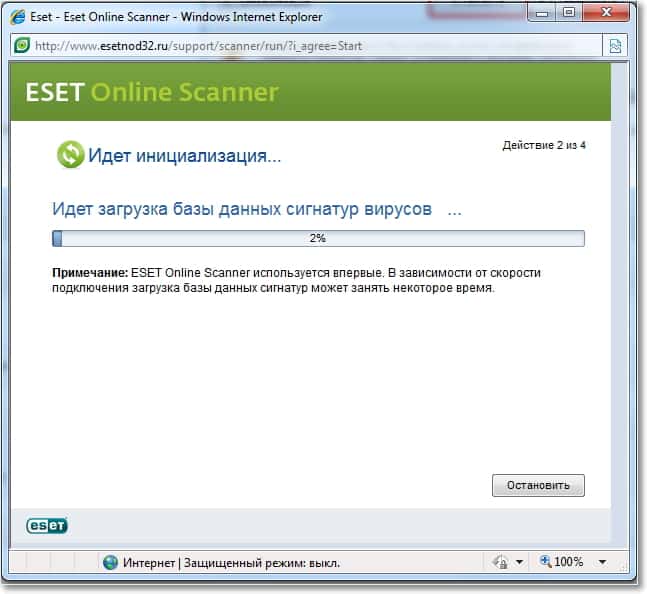This screenshot has width=647, height=594.
Task: Click the 'Идет инициализация...' heading
Action: coord(184,156)
